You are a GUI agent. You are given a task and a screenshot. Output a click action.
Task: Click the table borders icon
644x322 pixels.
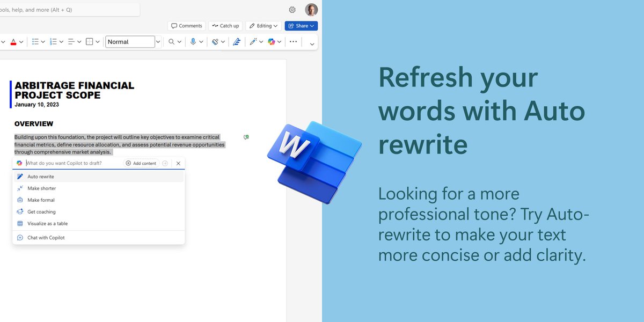coord(90,41)
